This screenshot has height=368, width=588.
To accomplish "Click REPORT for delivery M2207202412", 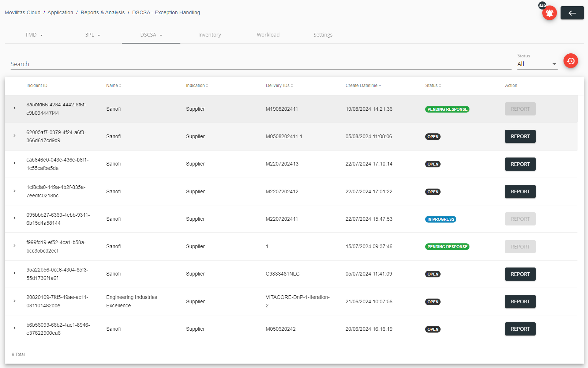I will click(520, 191).
